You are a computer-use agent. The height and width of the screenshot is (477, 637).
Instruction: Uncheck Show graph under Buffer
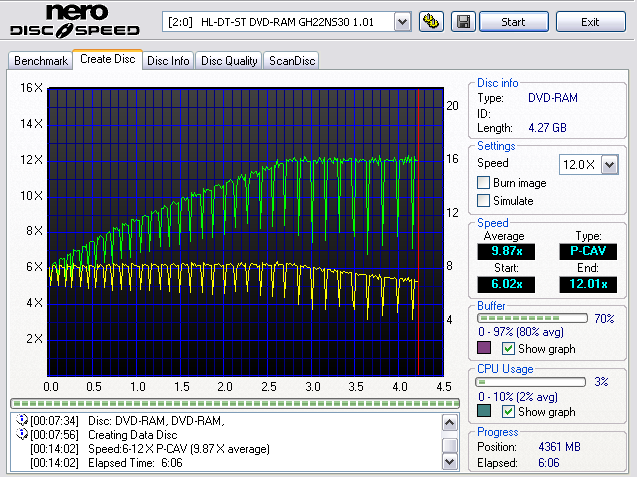[x=508, y=348]
